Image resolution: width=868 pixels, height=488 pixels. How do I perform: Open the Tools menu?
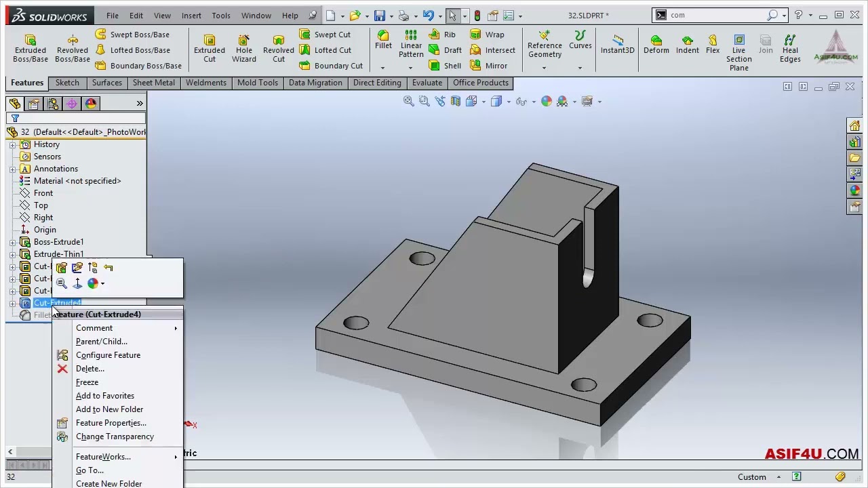[x=221, y=16]
